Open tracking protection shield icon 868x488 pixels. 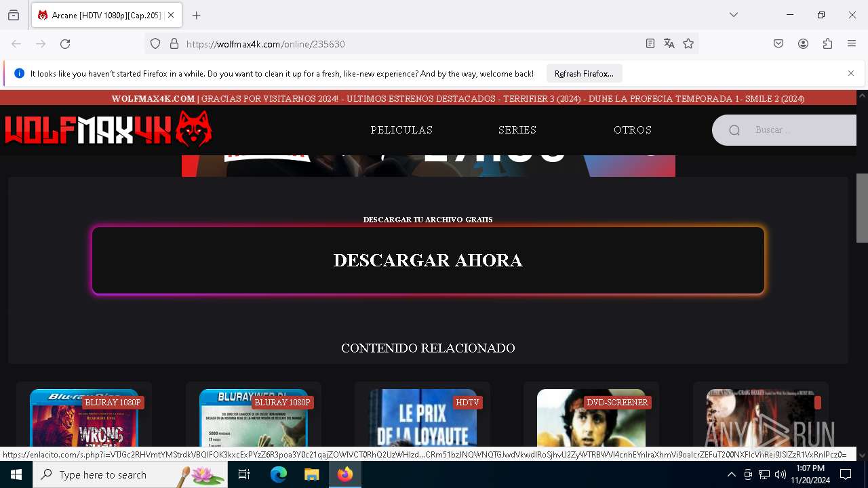(x=155, y=44)
